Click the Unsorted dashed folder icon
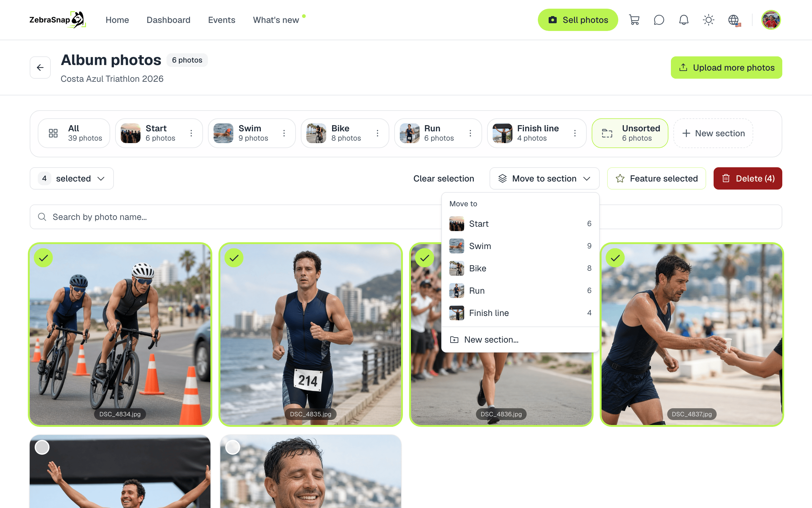 (607, 134)
